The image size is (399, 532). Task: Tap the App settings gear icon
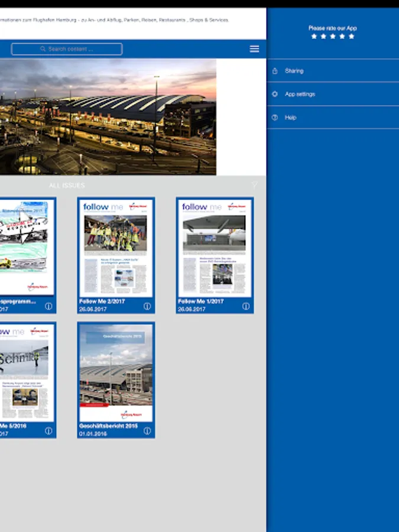275,94
